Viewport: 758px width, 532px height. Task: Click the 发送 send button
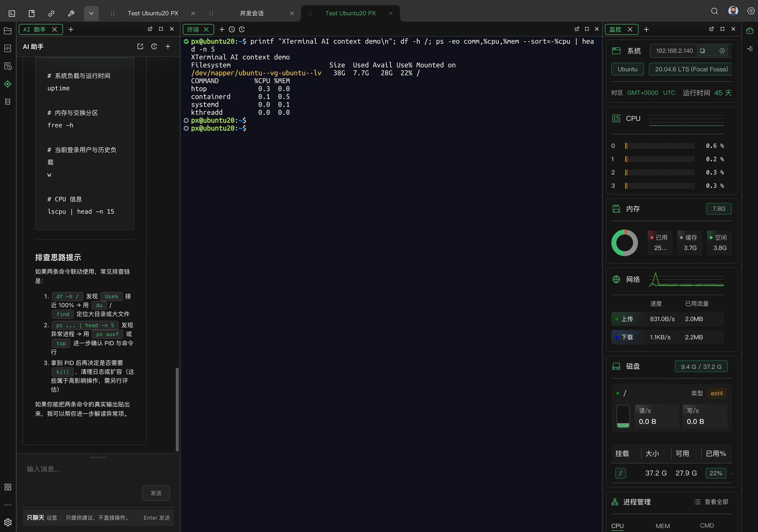tap(156, 493)
